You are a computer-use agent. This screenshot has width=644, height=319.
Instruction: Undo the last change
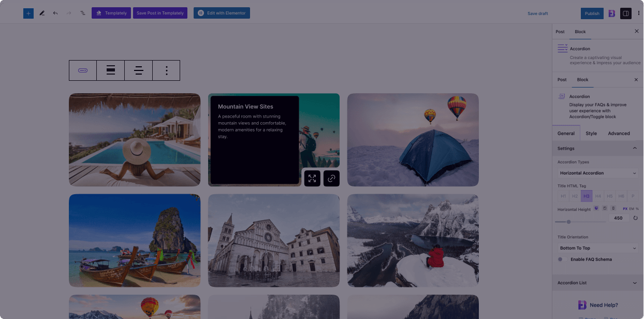[55, 13]
